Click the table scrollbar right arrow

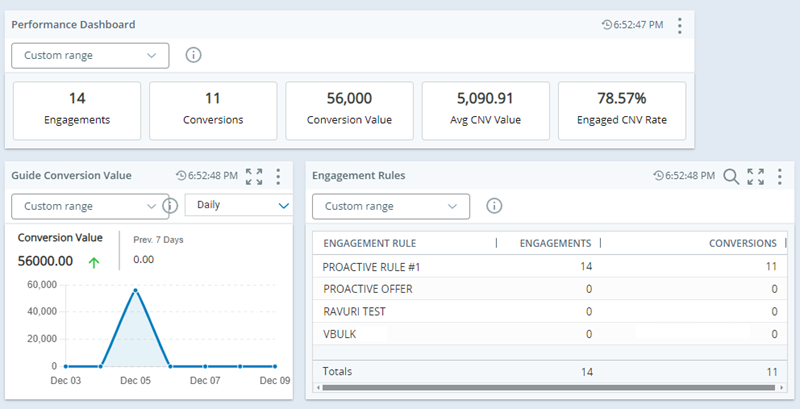(782, 388)
